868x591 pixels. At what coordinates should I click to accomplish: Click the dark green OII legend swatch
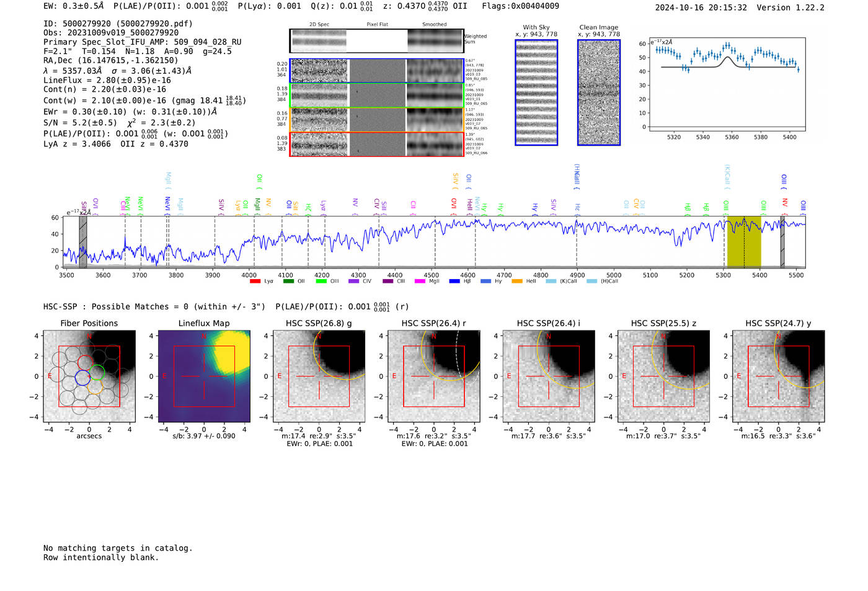coord(288,282)
